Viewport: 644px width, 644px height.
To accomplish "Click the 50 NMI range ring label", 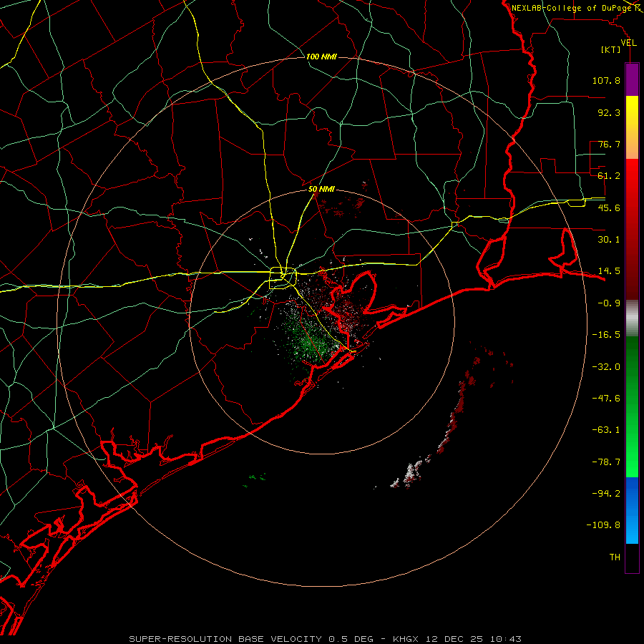I will click(321, 190).
